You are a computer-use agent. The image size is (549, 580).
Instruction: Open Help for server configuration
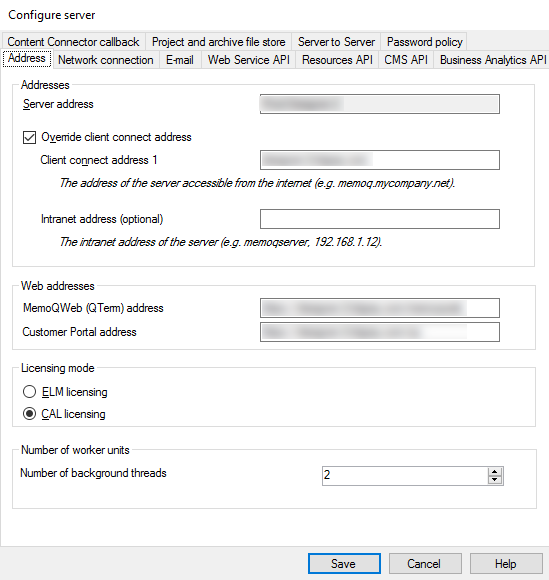506,564
